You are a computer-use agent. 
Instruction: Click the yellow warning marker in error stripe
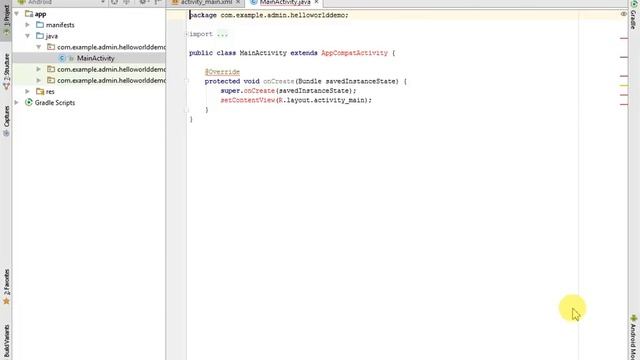click(624, 86)
